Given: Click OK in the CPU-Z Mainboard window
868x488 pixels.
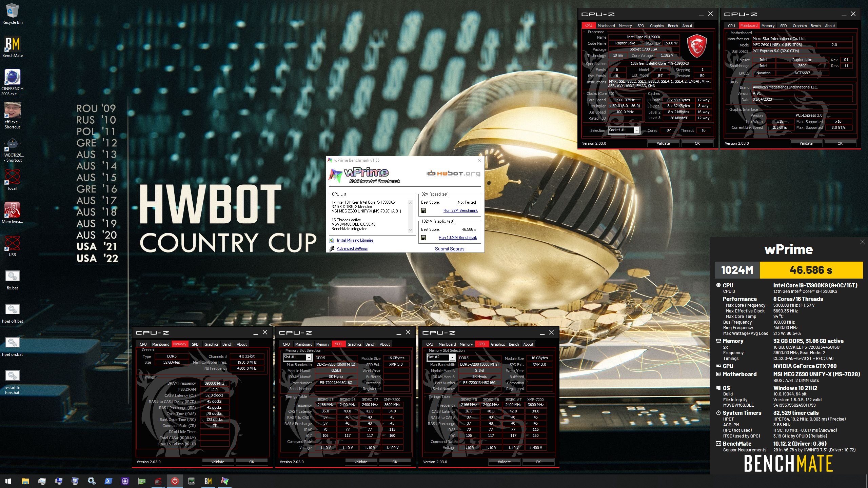Looking at the screenshot, I should click(x=840, y=143).
